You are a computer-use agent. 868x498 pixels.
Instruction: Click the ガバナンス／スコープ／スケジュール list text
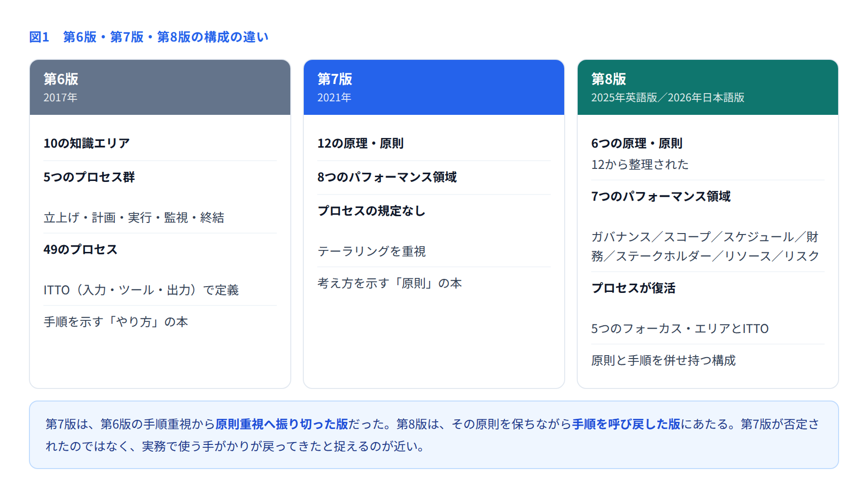pos(705,247)
